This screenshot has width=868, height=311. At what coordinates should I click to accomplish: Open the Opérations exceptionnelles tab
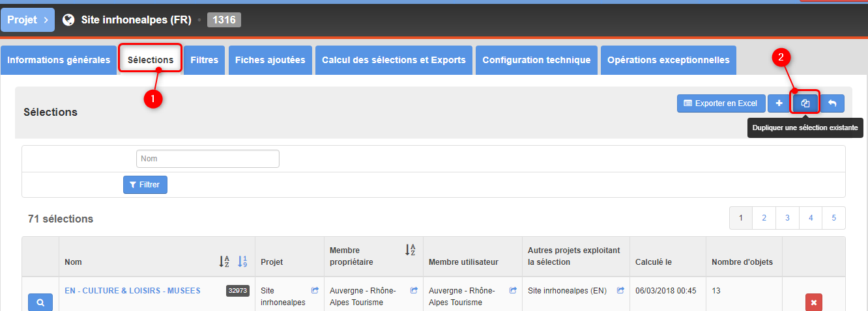[x=669, y=60]
